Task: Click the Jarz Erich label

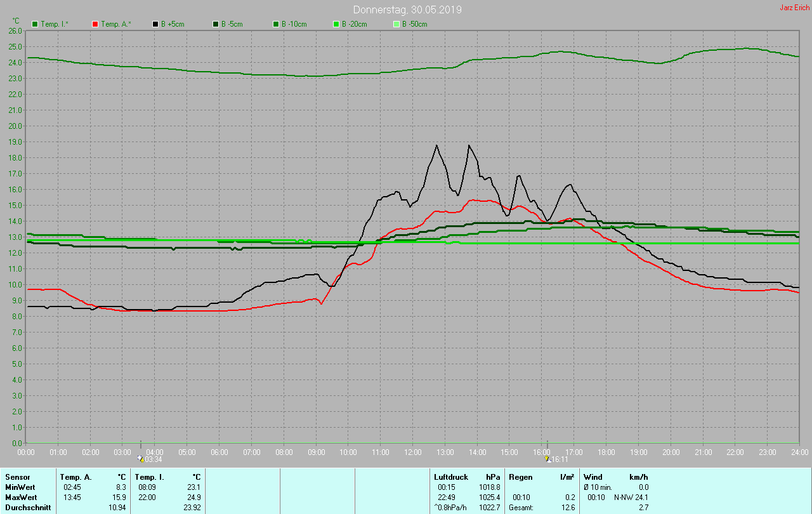Action: coord(794,8)
